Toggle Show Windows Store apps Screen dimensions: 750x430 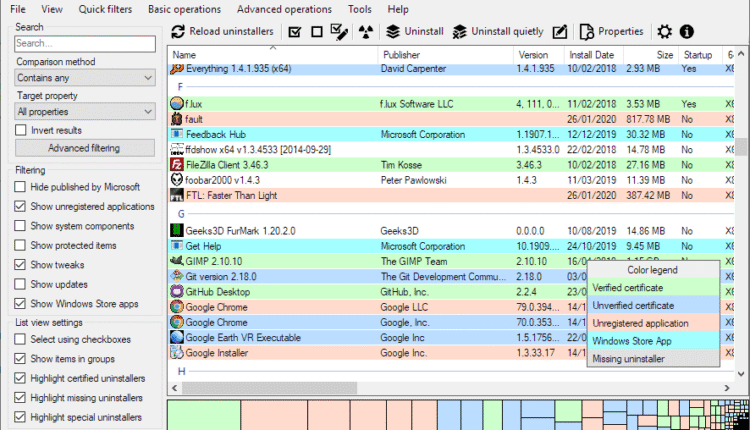20,303
